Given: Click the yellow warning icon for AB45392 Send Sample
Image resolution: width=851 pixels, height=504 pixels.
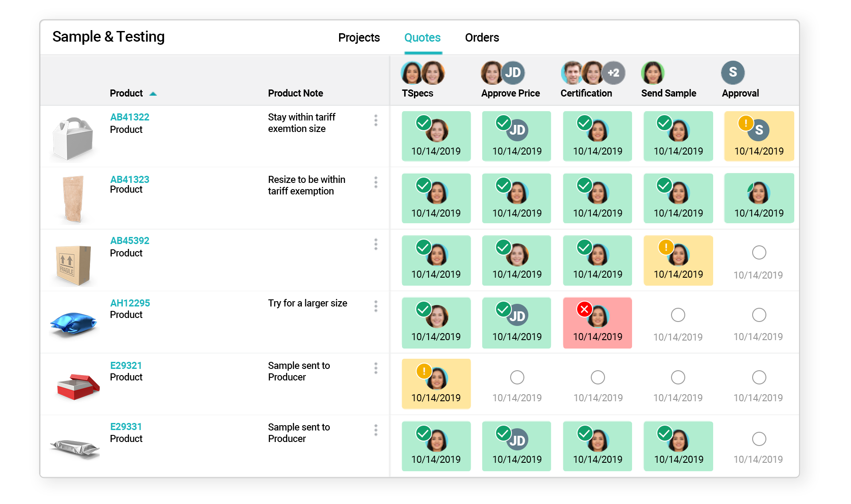Looking at the screenshot, I should point(662,248).
